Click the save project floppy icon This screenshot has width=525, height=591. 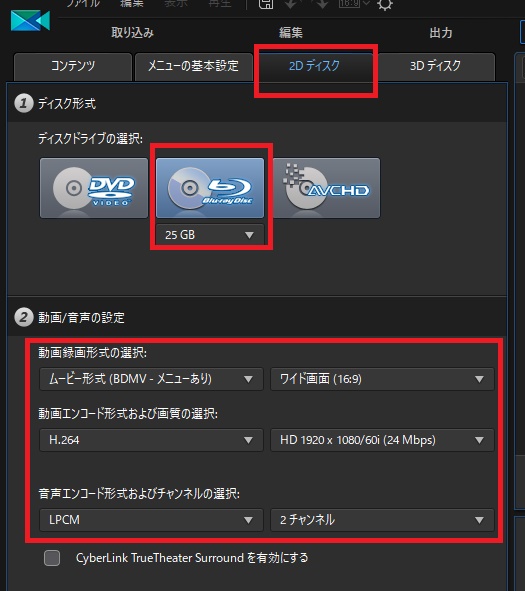pos(266,4)
